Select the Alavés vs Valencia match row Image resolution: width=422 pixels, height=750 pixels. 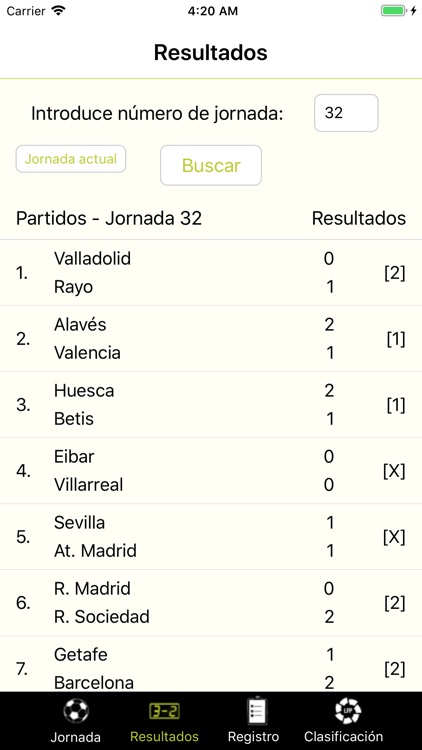pos(211,339)
